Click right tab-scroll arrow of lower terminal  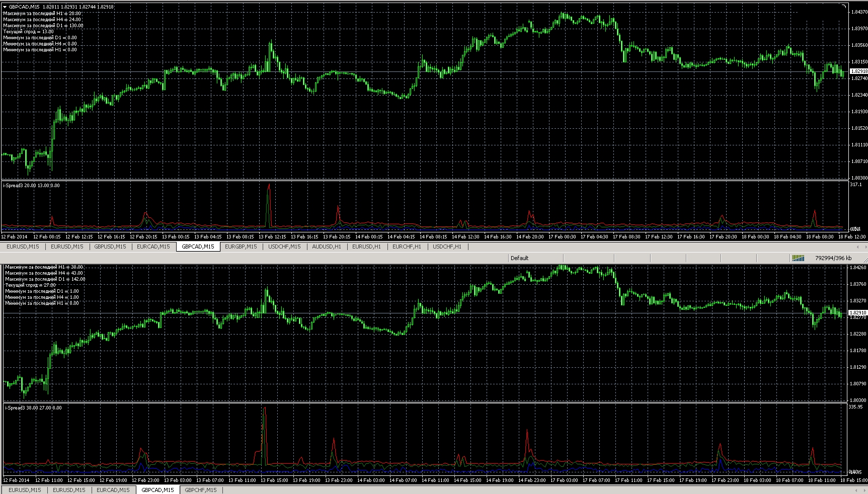(x=864, y=490)
